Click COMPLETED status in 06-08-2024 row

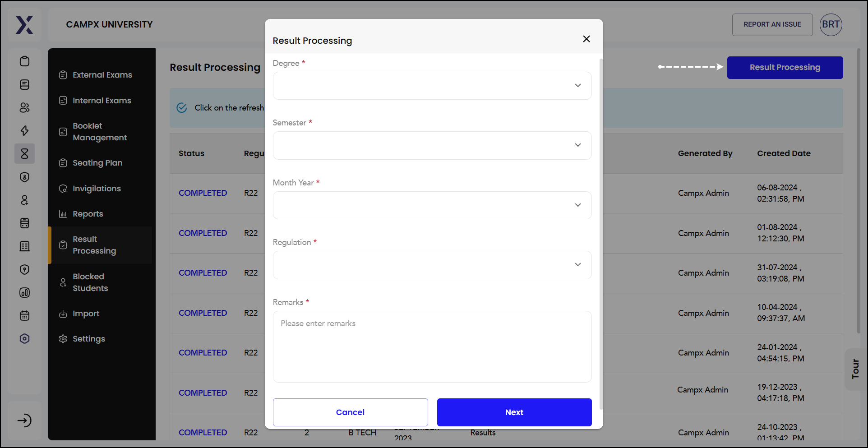[x=203, y=193]
